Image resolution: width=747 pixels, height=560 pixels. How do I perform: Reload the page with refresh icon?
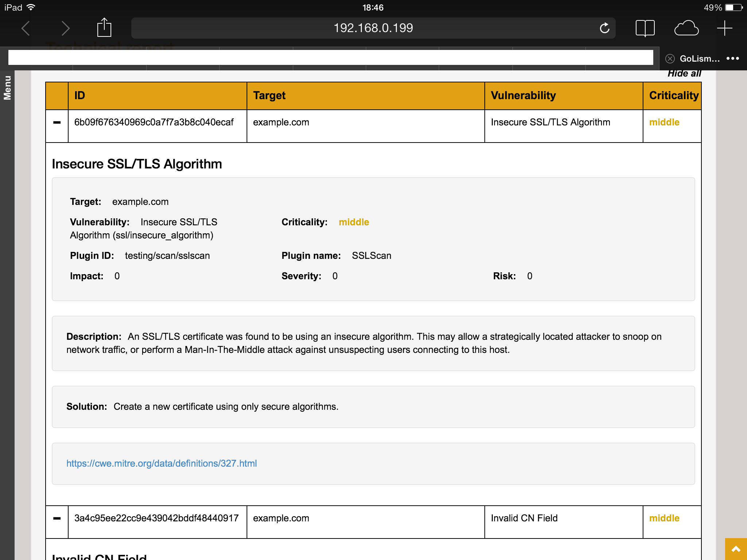(x=604, y=28)
